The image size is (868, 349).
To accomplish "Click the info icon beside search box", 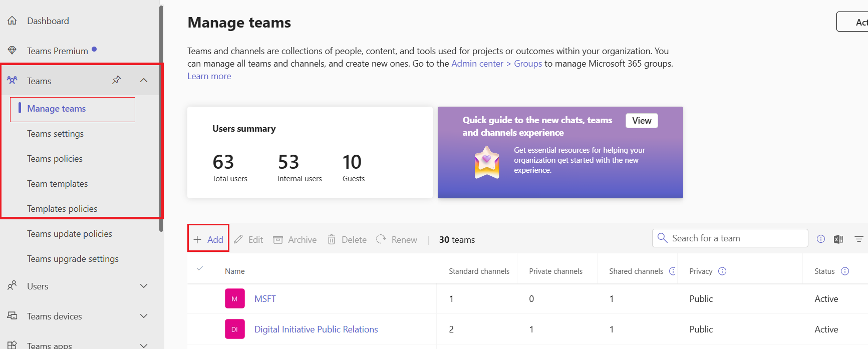I will [820, 239].
